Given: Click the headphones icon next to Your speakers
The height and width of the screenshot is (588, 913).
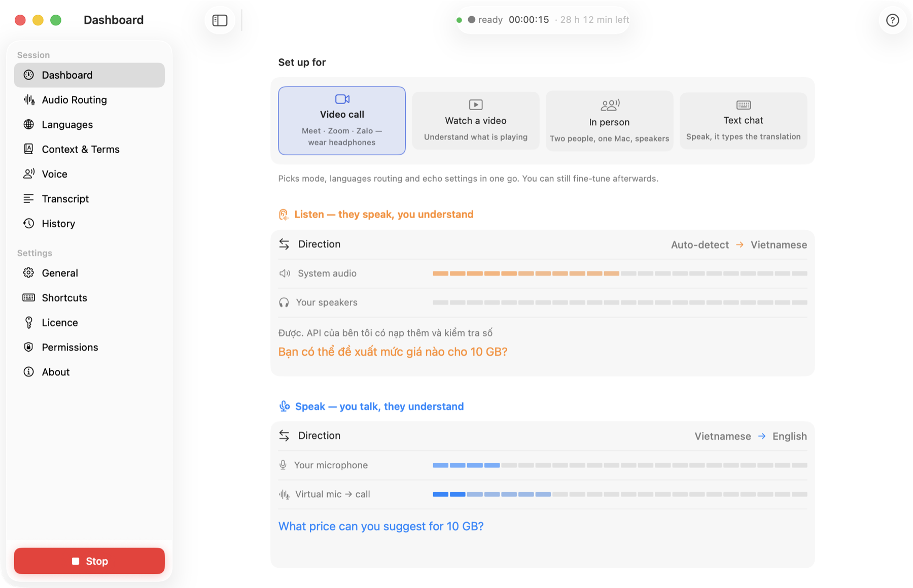Looking at the screenshot, I should coord(284,303).
